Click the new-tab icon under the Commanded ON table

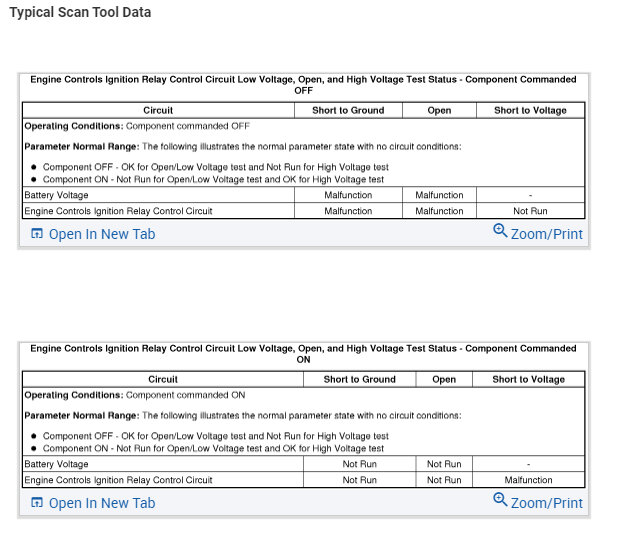[x=37, y=502]
